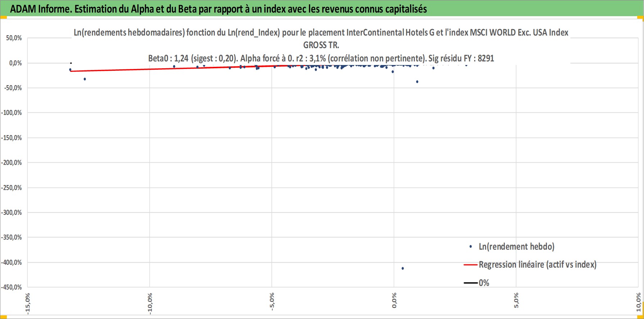Image resolution: width=644 pixels, height=319 pixels.
Task: Click the -10,0% x-axis label
Action: tap(150, 303)
